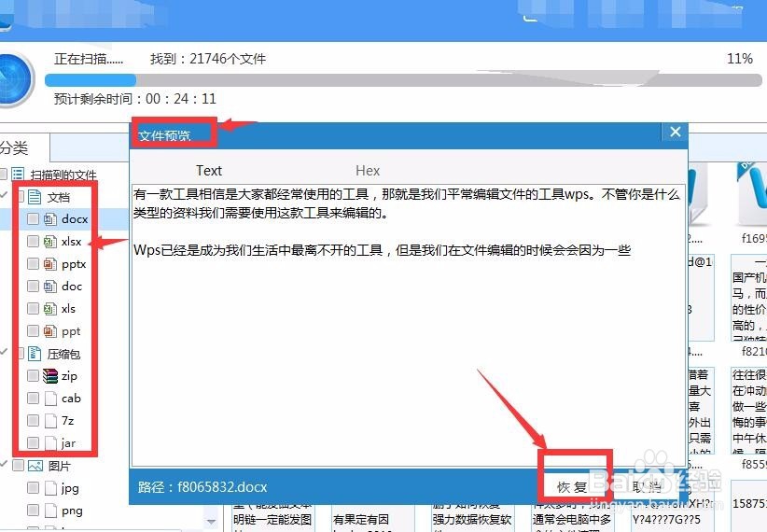The width and height of the screenshot is (767, 532).
Task: Click the 7z blank file icon
Action: click(x=50, y=420)
